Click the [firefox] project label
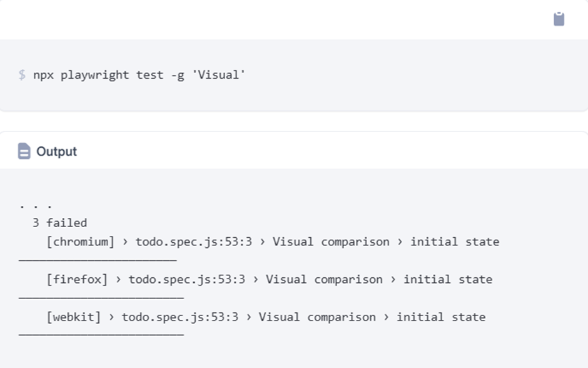This screenshot has height=368, width=588. [77, 279]
